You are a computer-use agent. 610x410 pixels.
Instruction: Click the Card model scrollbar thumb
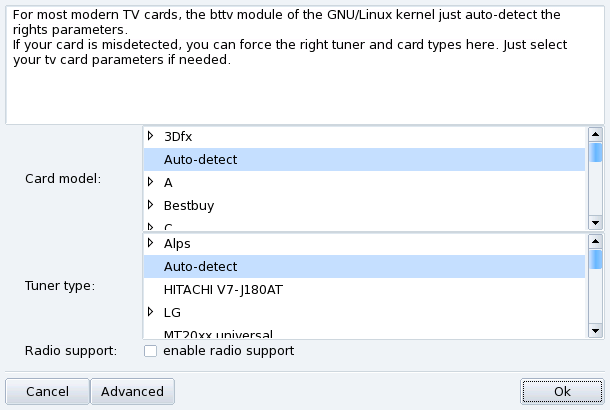(595, 153)
